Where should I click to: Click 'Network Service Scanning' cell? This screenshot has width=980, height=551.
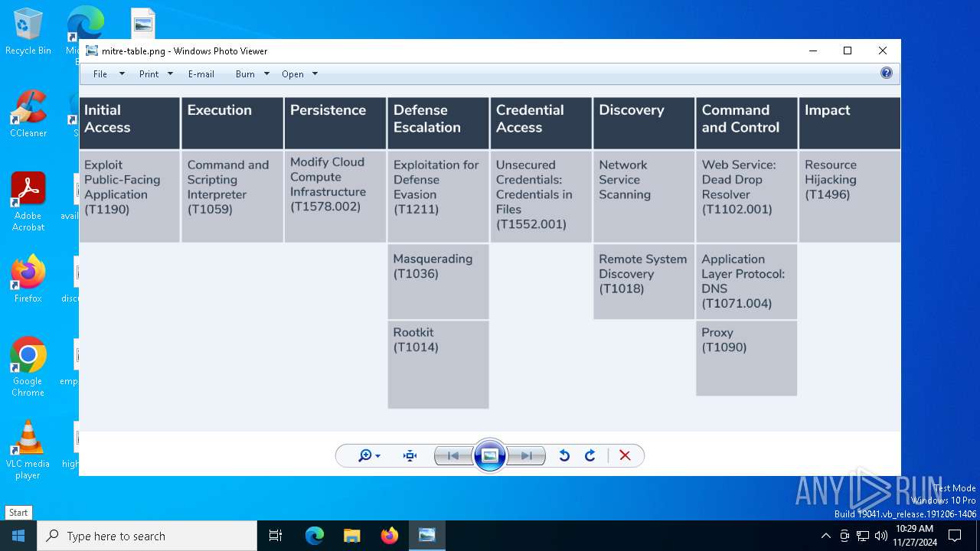pyautogui.click(x=644, y=197)
